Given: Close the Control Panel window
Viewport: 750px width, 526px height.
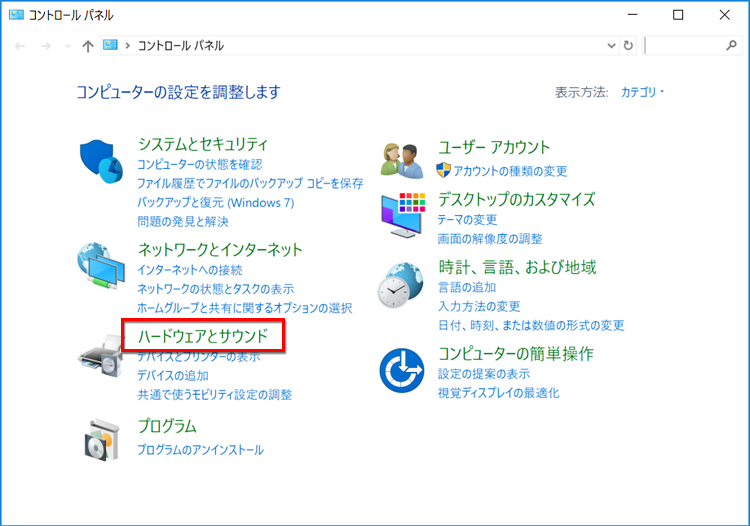Looking at the screenshot, I should (x=725, y=15).
